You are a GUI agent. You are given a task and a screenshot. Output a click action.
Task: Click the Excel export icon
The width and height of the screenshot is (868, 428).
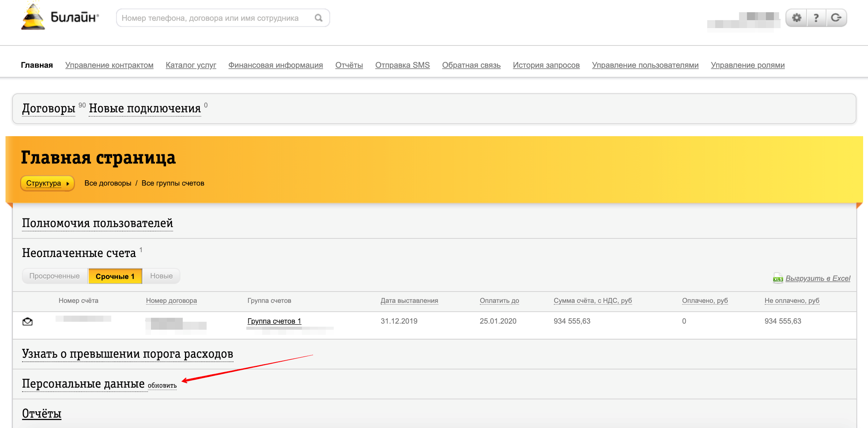pyautogui.click(x=778, y=278)
